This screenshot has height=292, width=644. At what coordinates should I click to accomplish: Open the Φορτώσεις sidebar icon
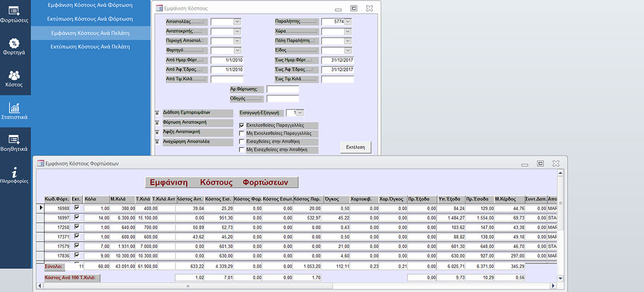pyautogui.click(x=14, y=11)
